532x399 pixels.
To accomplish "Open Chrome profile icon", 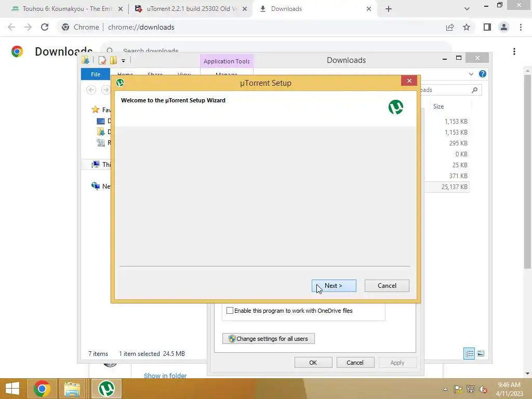I will point(504,27).
